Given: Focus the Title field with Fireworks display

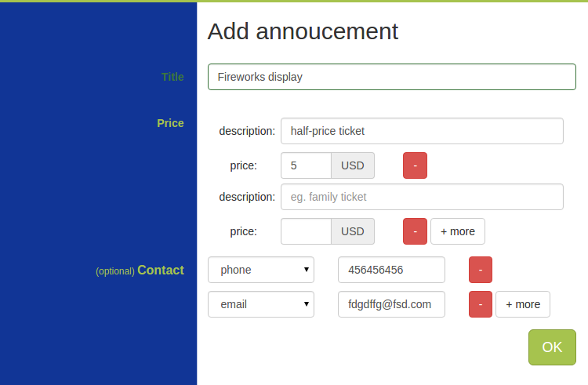Looking at the screenshot, I should [x=392, y=77].
